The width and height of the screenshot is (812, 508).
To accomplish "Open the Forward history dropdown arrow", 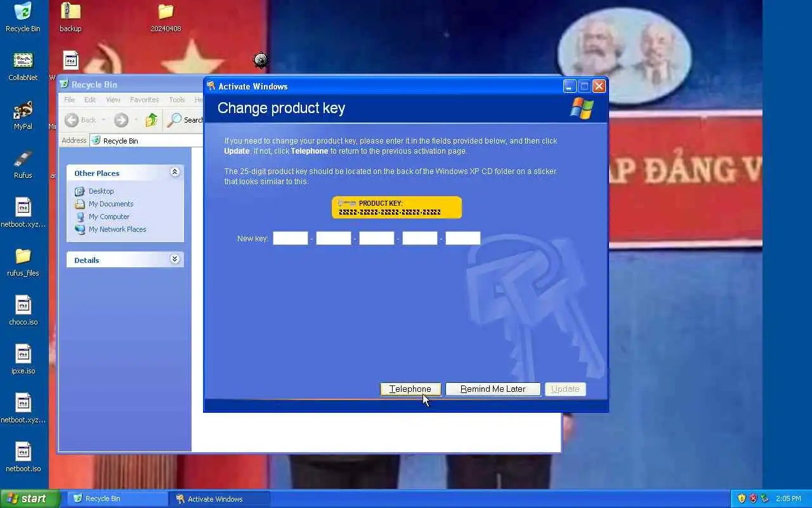I will click(x=135, y=120).
